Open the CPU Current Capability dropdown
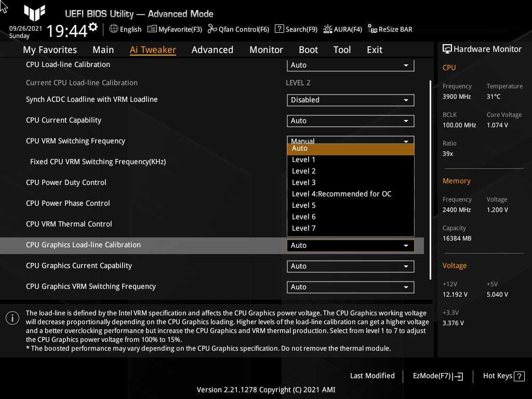Screen dimensions: 532x399 tap(351, 121)
